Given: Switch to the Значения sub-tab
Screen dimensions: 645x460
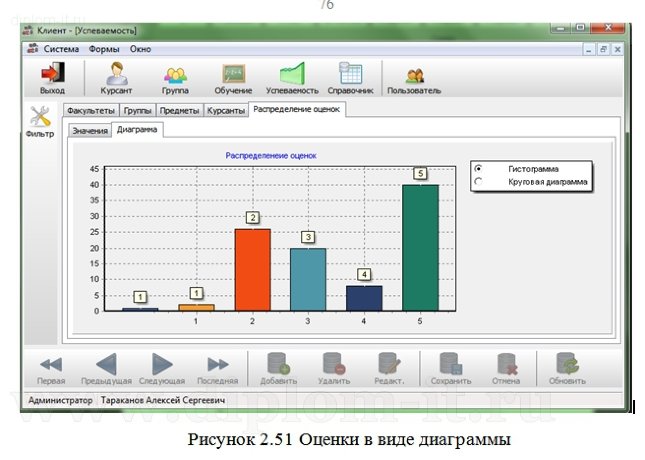Looking at the screenshot, I should pos(90,130).
